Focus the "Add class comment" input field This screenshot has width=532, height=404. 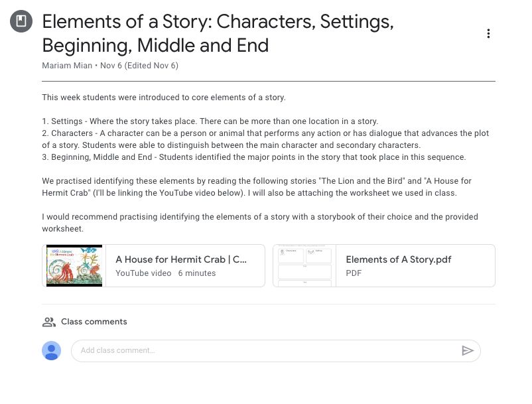[x=265, y=351]
